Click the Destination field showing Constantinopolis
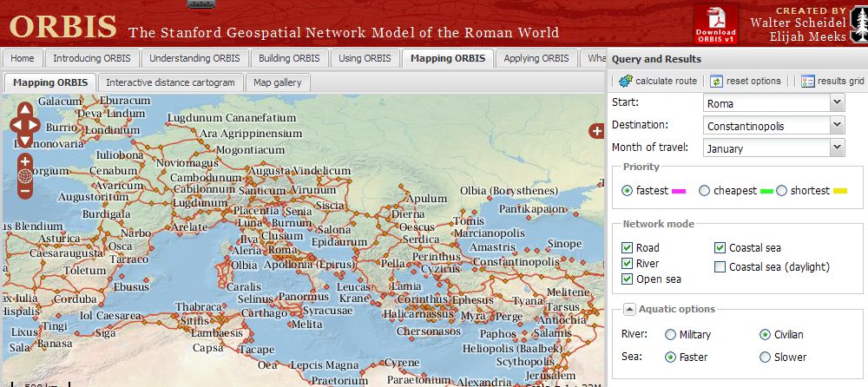The height and width of the screenshot is (387, 868). (766, 126)
